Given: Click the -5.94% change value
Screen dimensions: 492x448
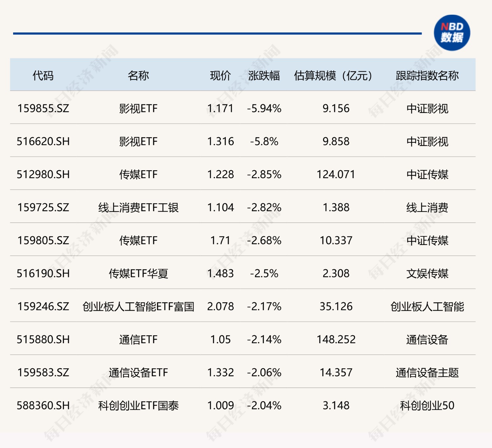Looking at the screenshot, I should click(x=264, y=108).
